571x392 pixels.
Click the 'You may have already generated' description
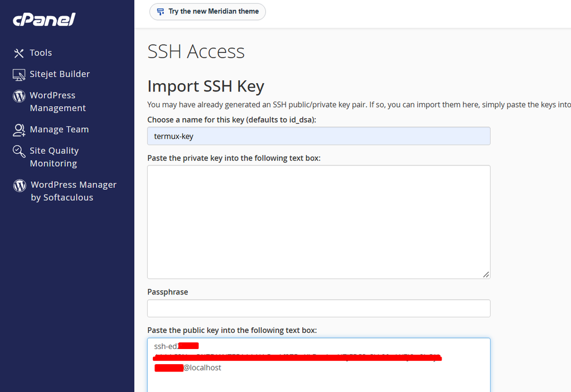coord(359,105)
